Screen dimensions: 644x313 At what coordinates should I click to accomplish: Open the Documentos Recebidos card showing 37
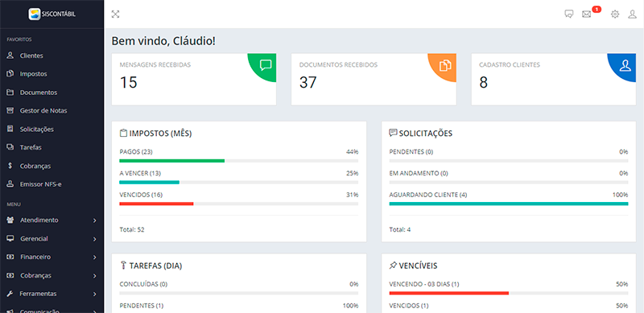(374, 80)
